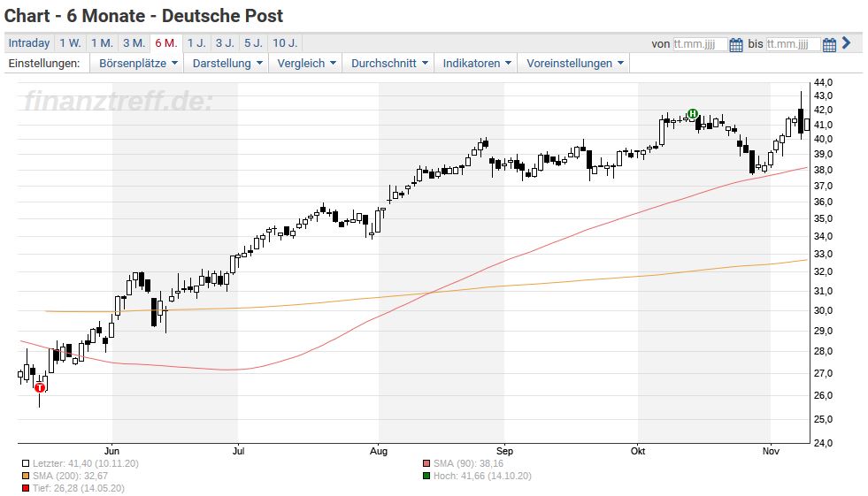Click the 'Aug' axis label

(x=379, y=451)
